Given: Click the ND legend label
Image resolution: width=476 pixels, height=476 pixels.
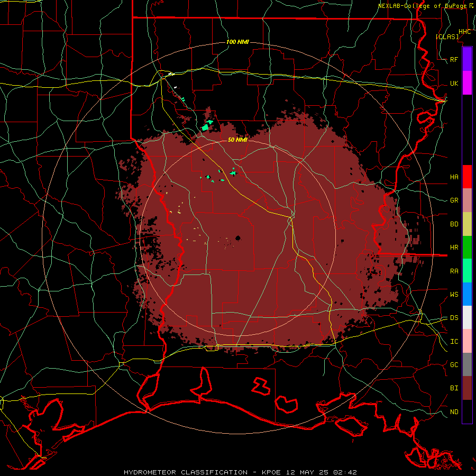Looking at the screenshot, I should click(454, 411).
